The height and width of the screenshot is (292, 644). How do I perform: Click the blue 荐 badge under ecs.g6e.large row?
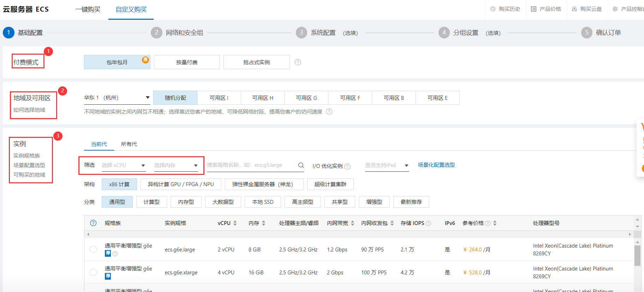[x=108, y=253]
